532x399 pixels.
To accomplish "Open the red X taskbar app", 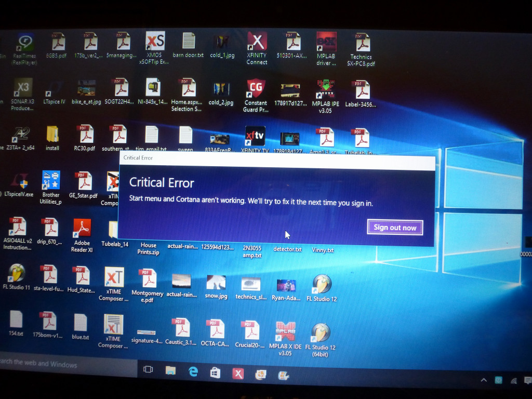I will [x=238, y=374].
